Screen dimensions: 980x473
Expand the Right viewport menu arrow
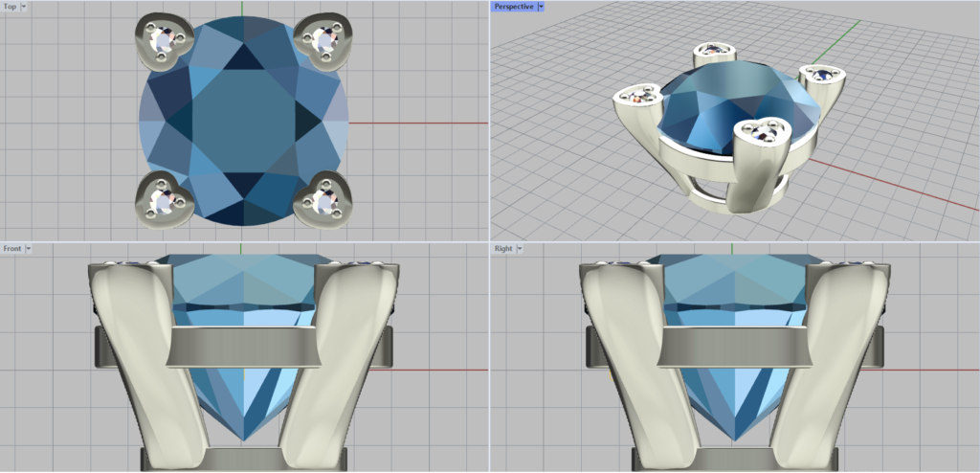pyautogui.click(x=520, y=248)
